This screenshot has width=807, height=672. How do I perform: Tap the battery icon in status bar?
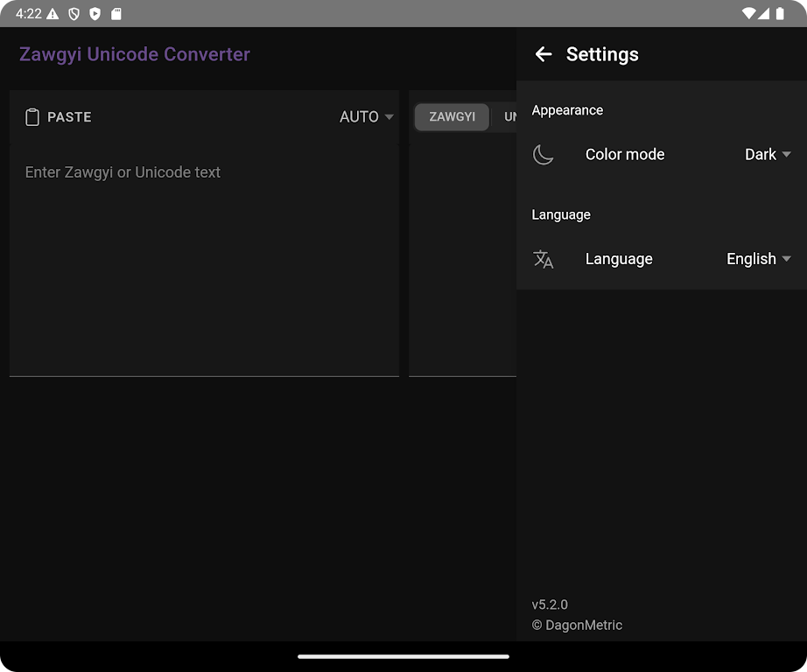[781, 13]
